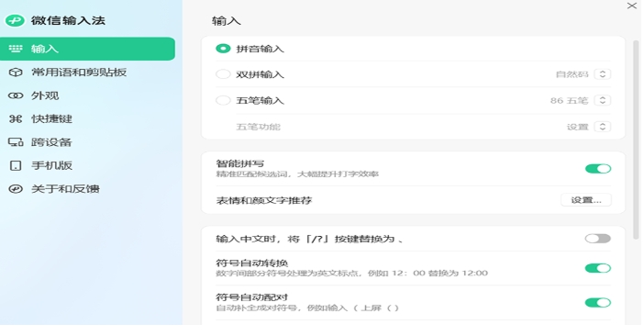Viewport: 644px width, 336px height.
Task: Choose the 五笔输入 radio button
Action: click(223, 100)
